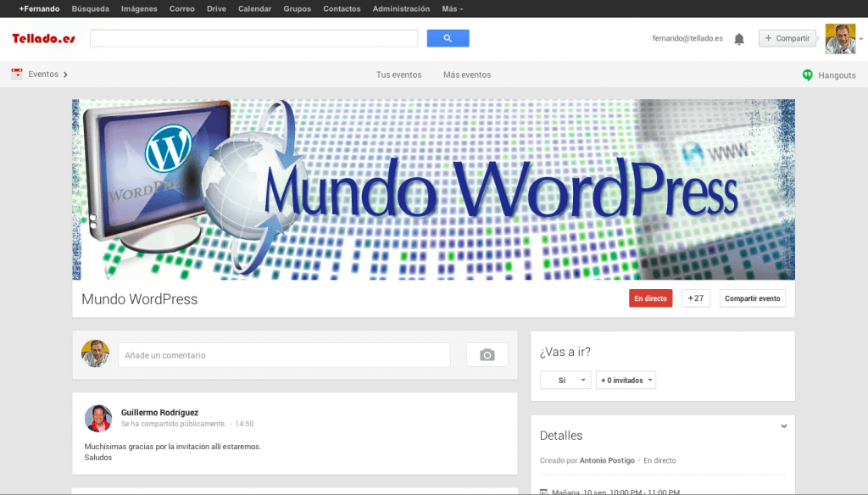Click the Añade un comentario field
Image resolution: width=868 pixels, height=495 pixels.
pyautogui.click(x=284, y=355)
